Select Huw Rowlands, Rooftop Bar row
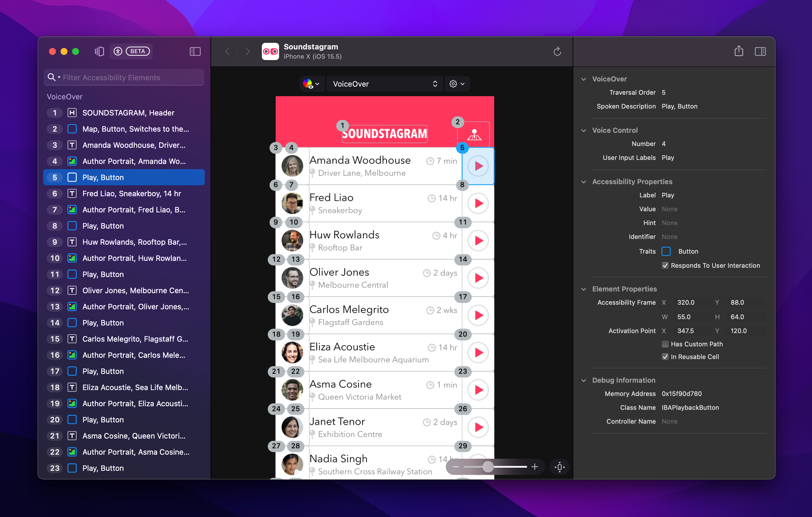The width and height of the screenshot is (812, 517). pos(124,242)
